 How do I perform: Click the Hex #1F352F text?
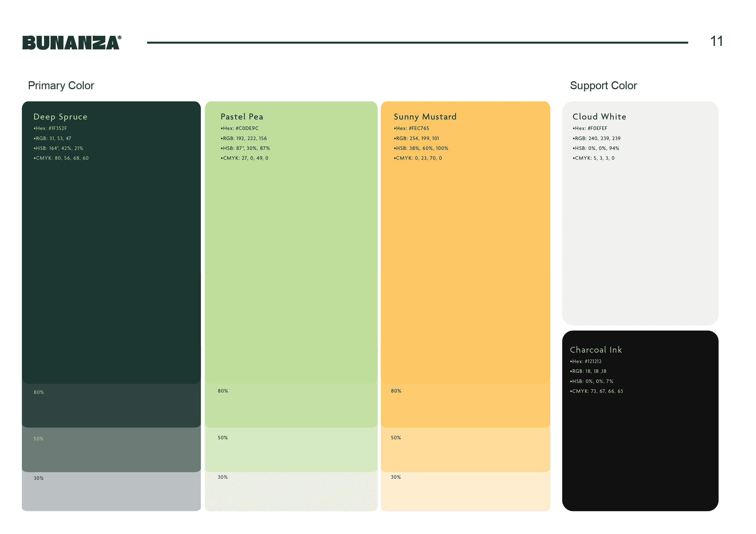point(50,128)
